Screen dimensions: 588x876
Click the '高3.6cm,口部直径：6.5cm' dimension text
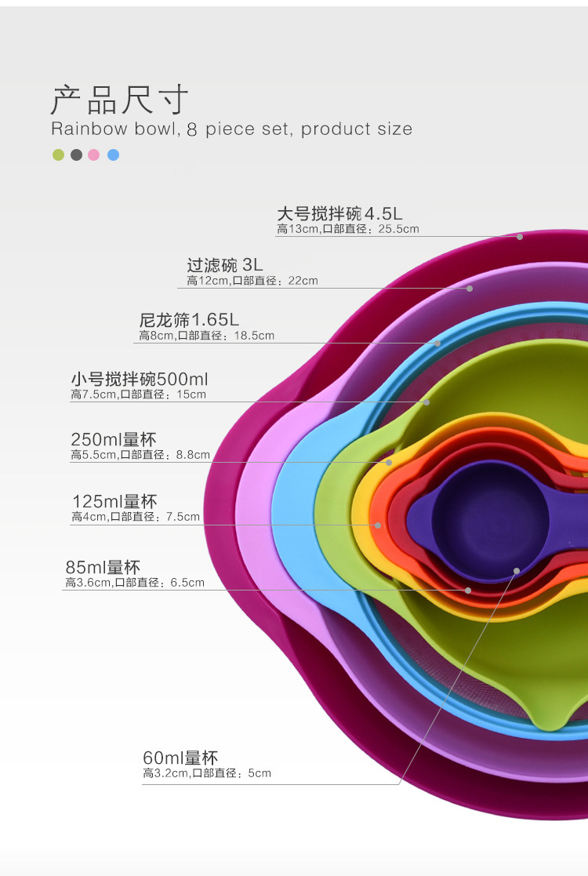tap(135, 583)
